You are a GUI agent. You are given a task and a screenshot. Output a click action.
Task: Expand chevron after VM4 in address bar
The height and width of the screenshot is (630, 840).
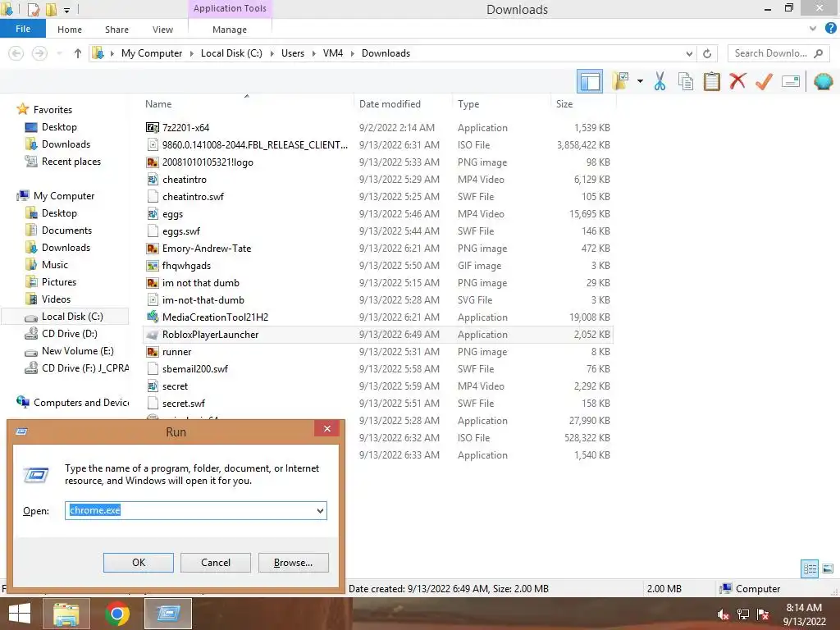point(353,53)
